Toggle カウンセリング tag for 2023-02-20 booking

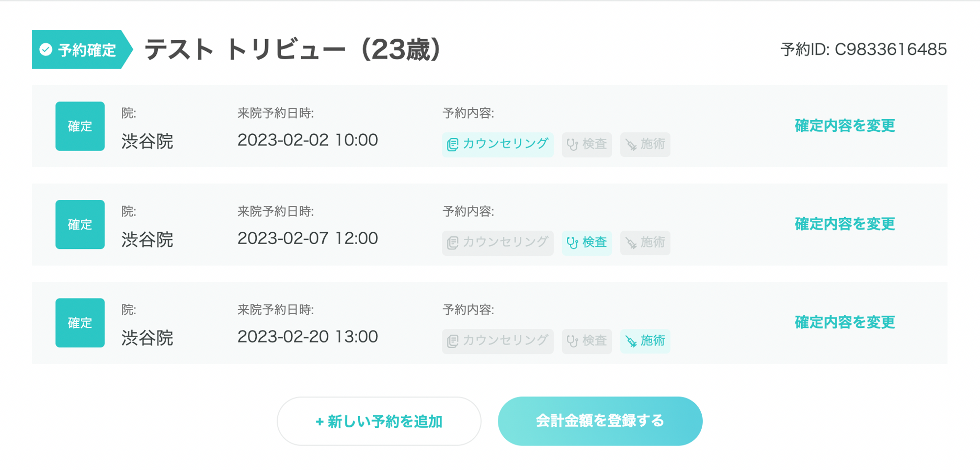point(497,341)
